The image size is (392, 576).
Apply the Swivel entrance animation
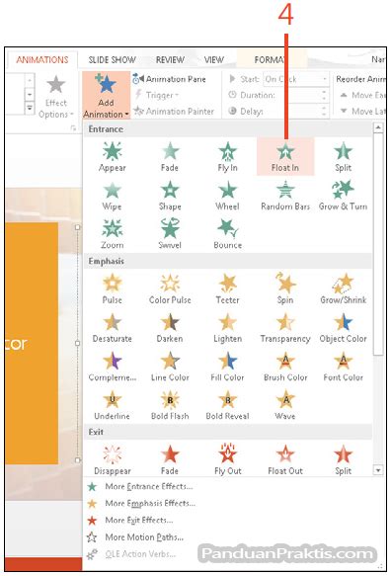pyautogui.click(x=170, y=234)
